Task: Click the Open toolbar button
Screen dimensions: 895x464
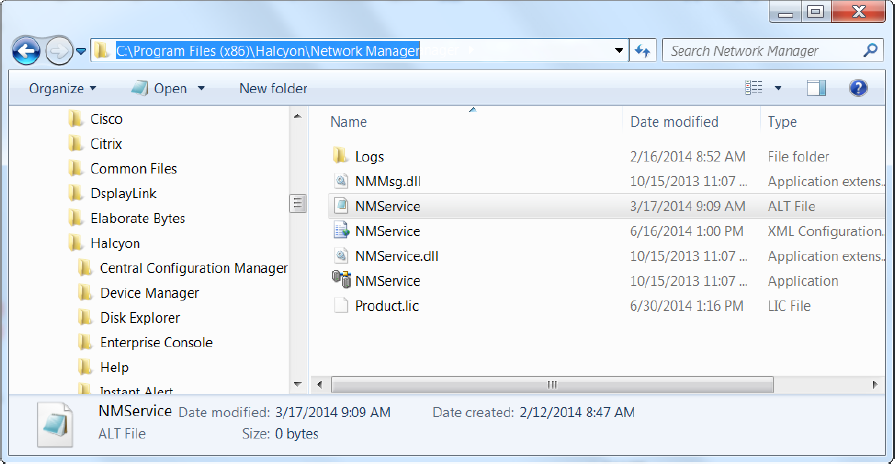Action: tap(168, 88)
